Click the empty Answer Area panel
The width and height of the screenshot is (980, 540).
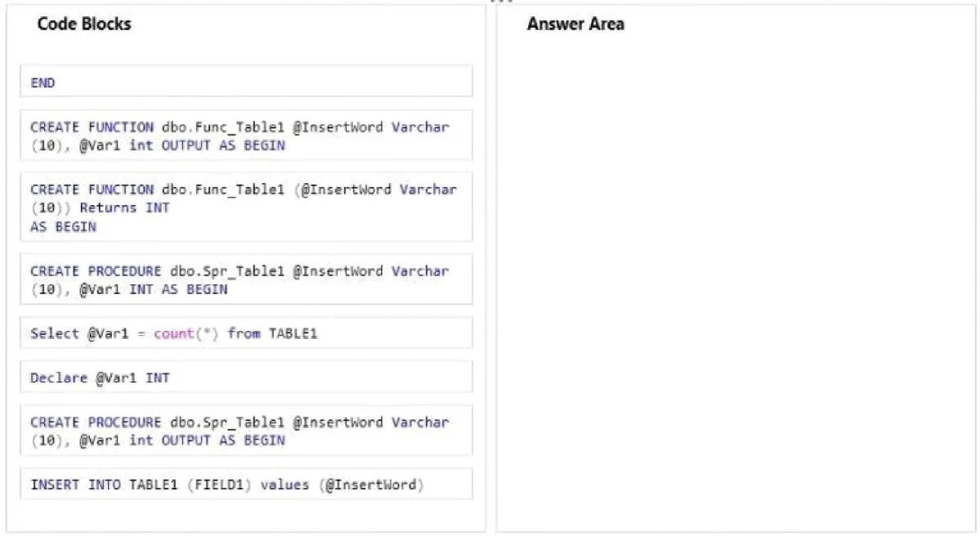pyautogui.click(x=736, y=281)
